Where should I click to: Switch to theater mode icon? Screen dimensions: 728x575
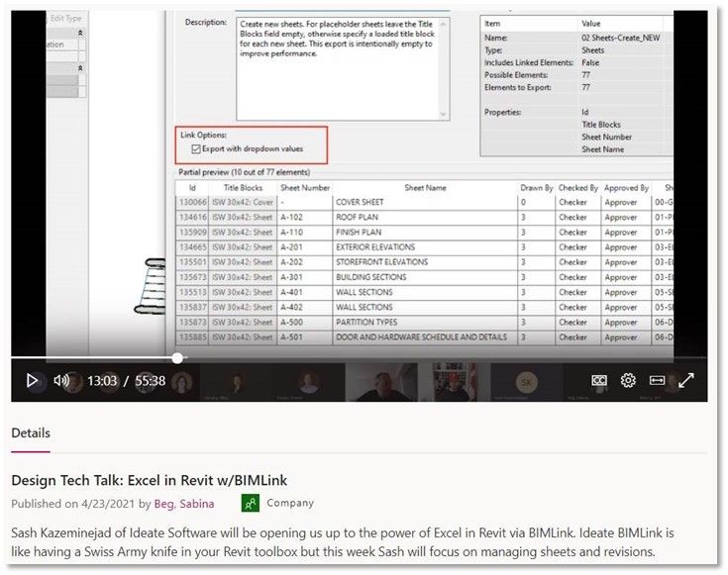(657, 381)
